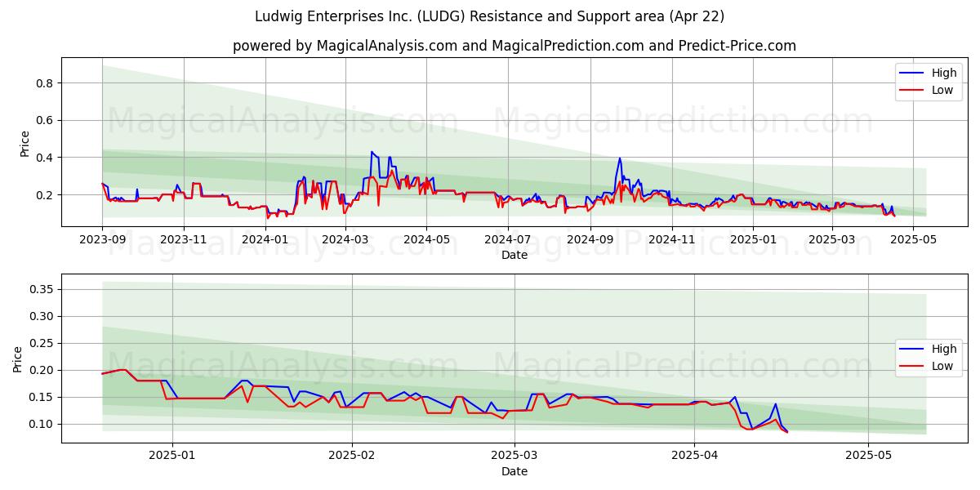This screenshot has width=980, height=490.
Task: Click the '0.25' price tick label
Action: [x=41, y=343]
